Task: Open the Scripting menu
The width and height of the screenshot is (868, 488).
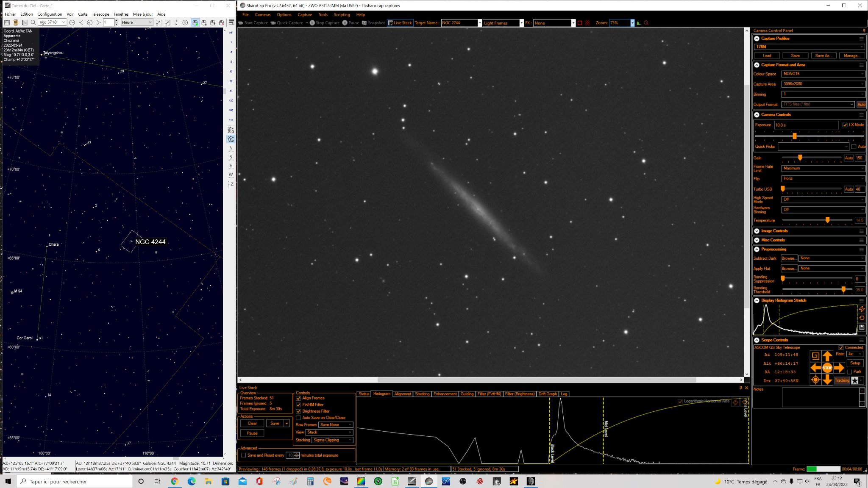Action: (x=342, y=14)
